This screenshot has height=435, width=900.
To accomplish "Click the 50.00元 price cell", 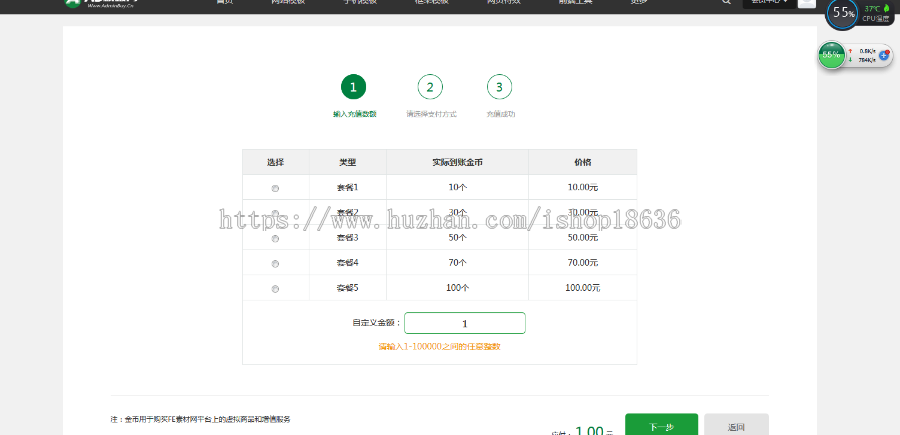I will click(583, 238).
